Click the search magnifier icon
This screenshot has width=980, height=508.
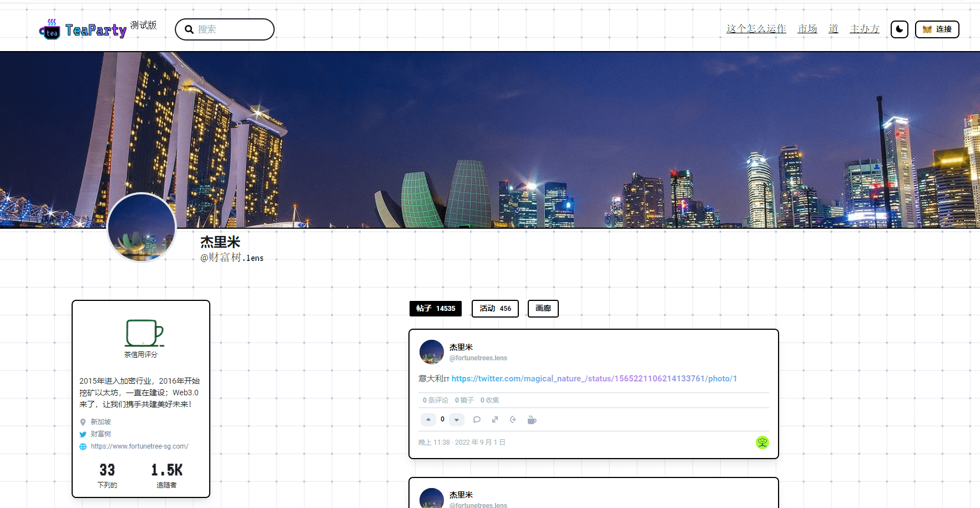[x=189, y=29]
